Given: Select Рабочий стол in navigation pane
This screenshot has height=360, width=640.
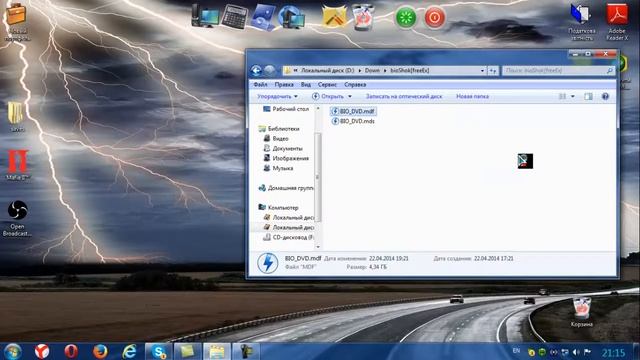Looking at the screenshot, I should pos(286,109).
